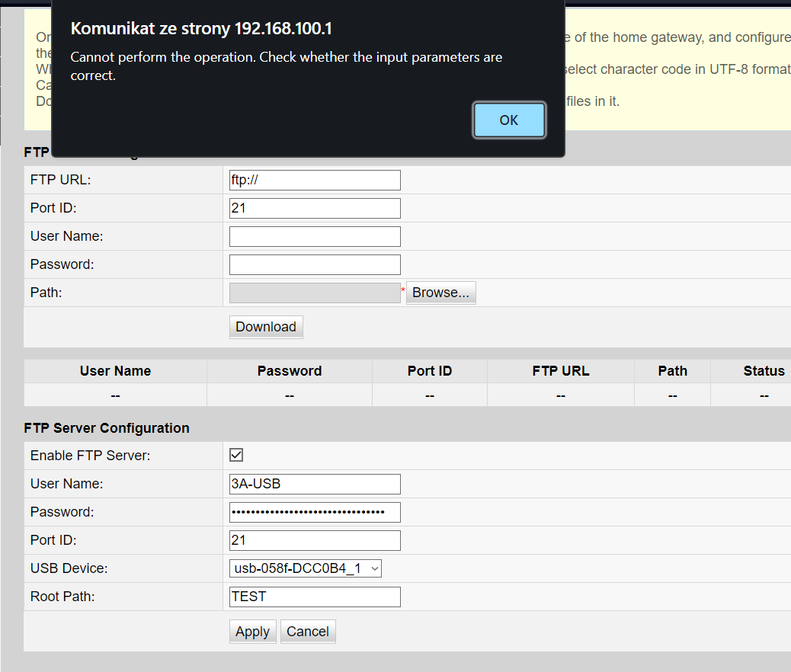Focus the FTP server Port ID field
Screen dimensions: 791x672
315,540
